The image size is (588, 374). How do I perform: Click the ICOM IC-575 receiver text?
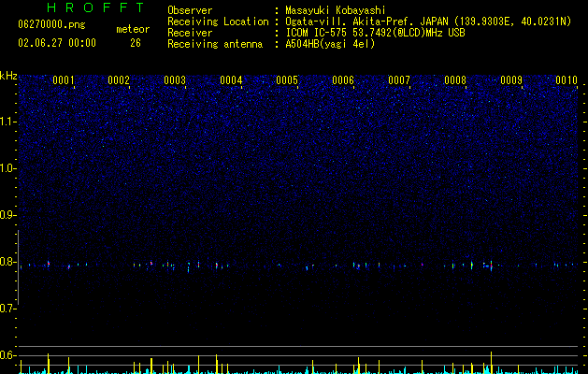[375, 33]
